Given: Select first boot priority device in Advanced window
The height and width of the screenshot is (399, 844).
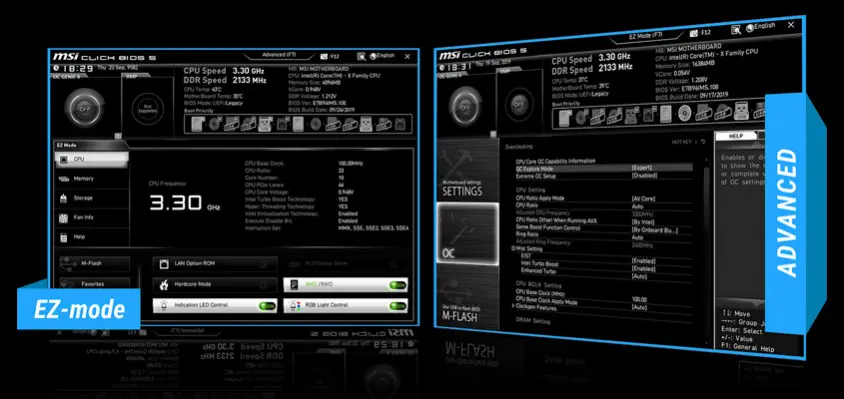Looking at the screenshot, I should (564, 117).
